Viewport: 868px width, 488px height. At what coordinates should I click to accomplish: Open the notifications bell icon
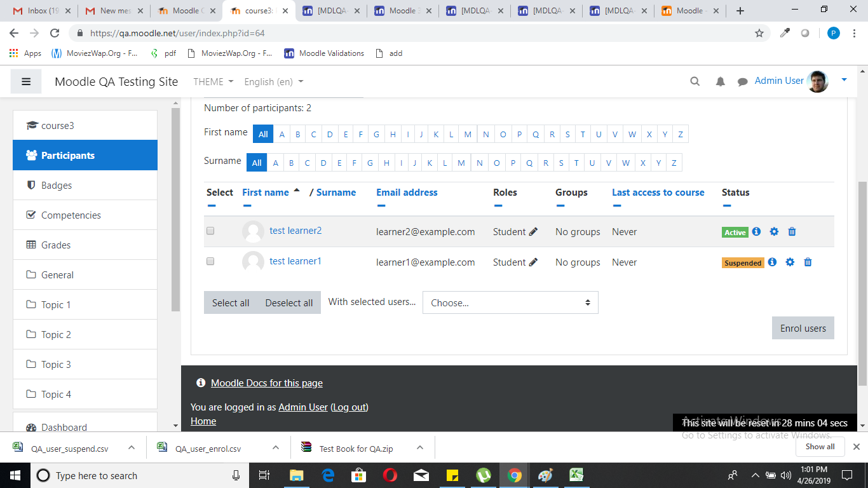click(x=720, y=81)
